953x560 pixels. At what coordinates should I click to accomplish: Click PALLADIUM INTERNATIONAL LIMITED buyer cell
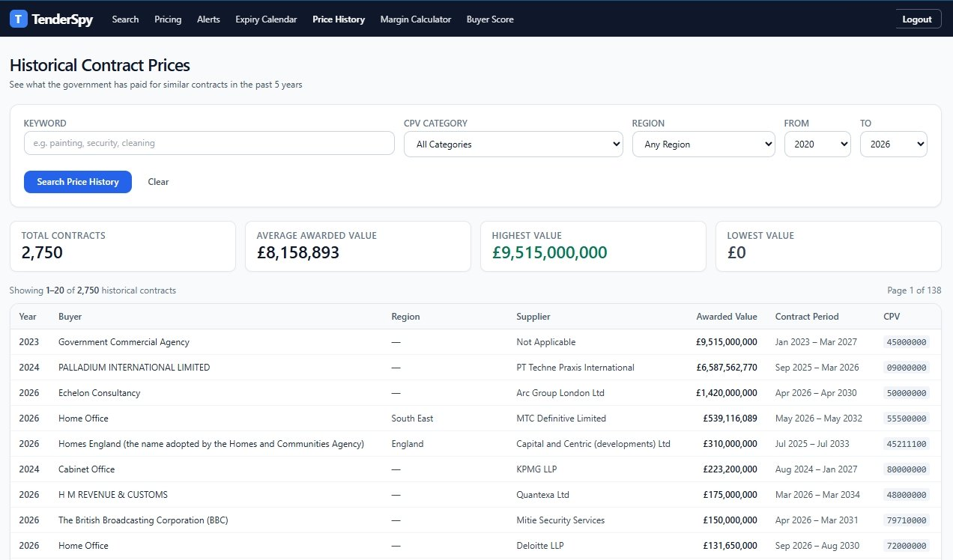(x=134, y=368)
